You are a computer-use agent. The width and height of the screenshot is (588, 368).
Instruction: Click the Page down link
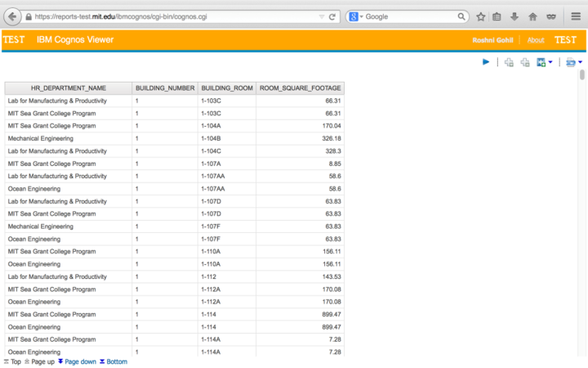pyautogui.click(x=78, y=361)
